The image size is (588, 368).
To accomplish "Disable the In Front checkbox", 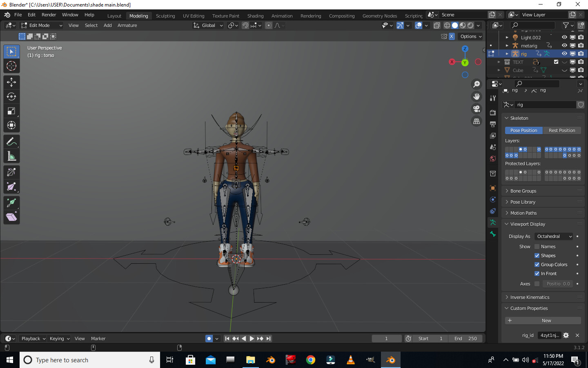I will pyautogui.click(x=537, y=273).
